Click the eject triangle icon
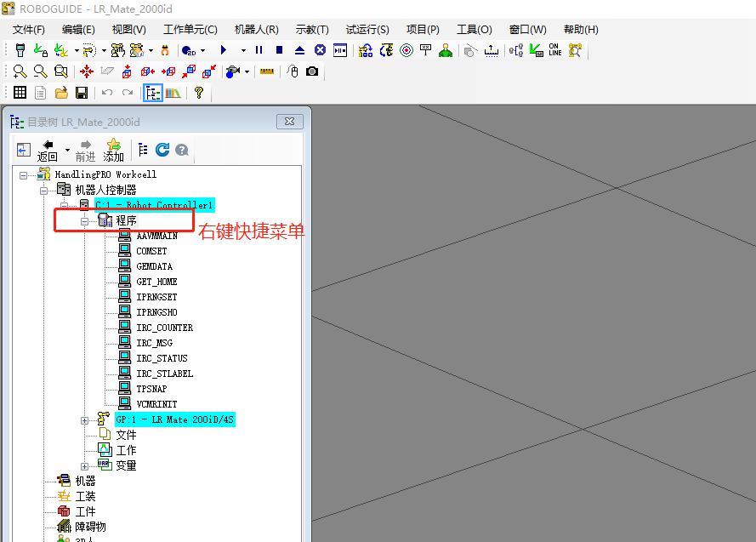Viewport: 756px width, 542px height. coord(299,50)
